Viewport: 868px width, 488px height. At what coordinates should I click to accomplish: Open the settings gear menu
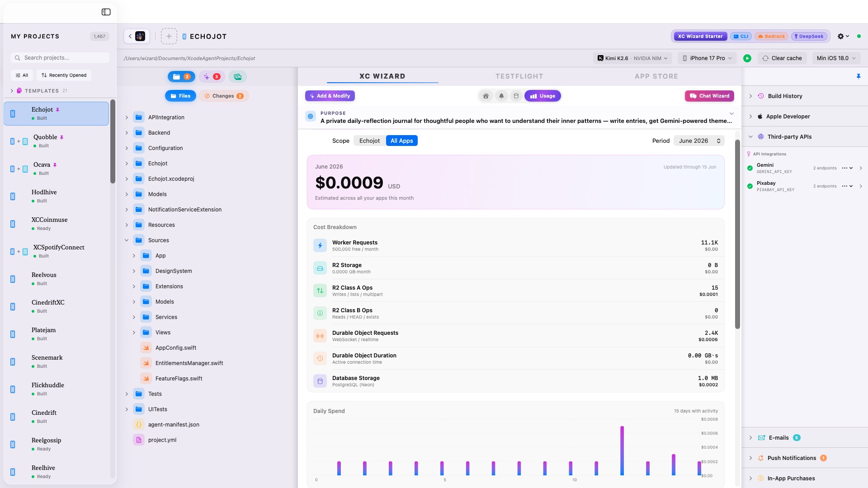(843, 36)
